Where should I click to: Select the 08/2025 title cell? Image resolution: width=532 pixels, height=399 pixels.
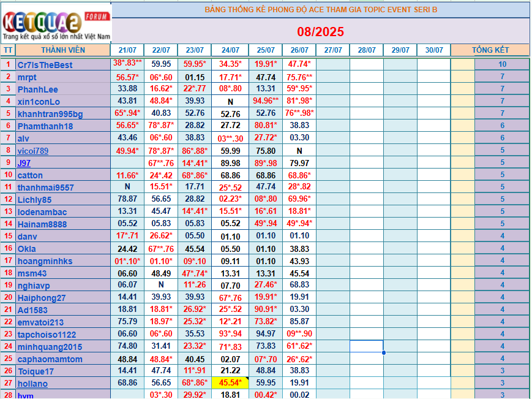[321, 32]
